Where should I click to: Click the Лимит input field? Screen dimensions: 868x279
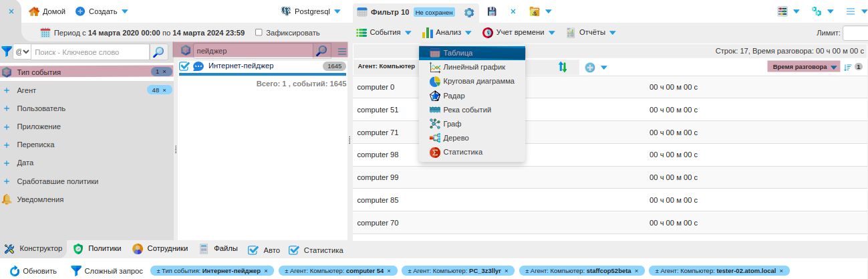(855, 33)
